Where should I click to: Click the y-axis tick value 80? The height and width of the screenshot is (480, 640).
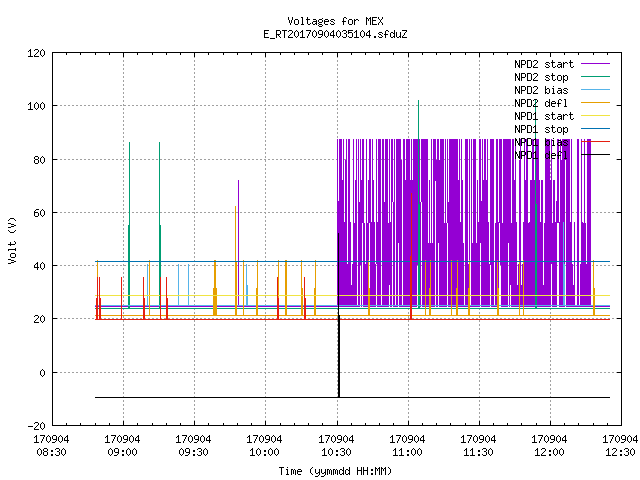pos(39,160)
